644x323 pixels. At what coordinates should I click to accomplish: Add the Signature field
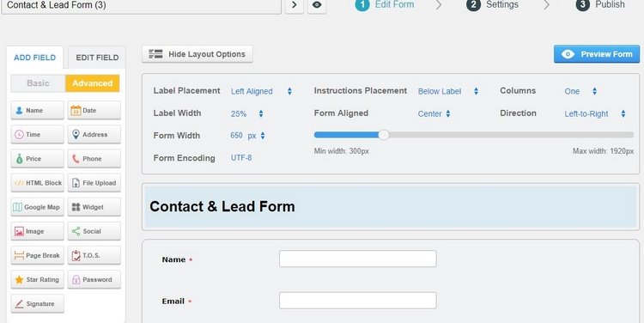coord(38,304)
